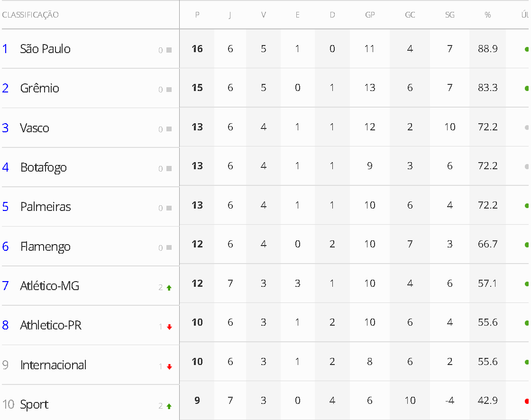The width and height of the screenshot is (531, 420).
Task: Sort table by the P points column
Action: [197, 15]
